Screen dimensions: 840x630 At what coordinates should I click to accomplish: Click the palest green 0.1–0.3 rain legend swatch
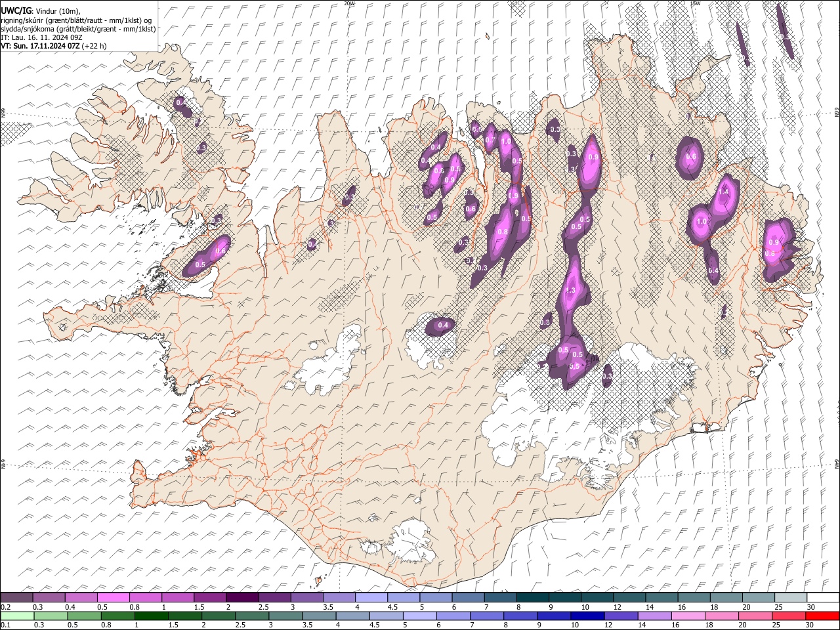point(16,616)
